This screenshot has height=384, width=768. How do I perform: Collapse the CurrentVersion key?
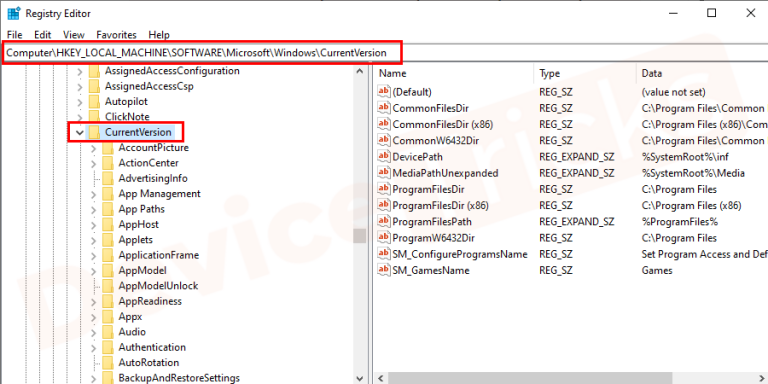80,133
